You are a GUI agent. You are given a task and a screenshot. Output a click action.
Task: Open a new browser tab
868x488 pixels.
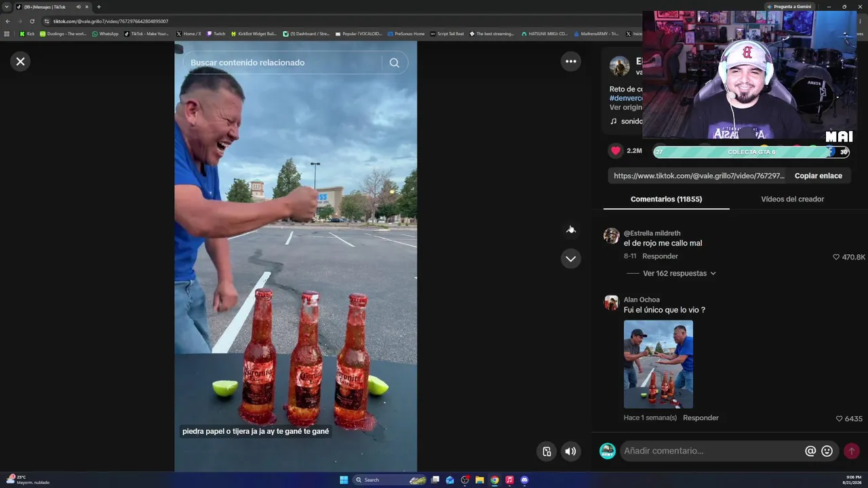click(98, 7)
